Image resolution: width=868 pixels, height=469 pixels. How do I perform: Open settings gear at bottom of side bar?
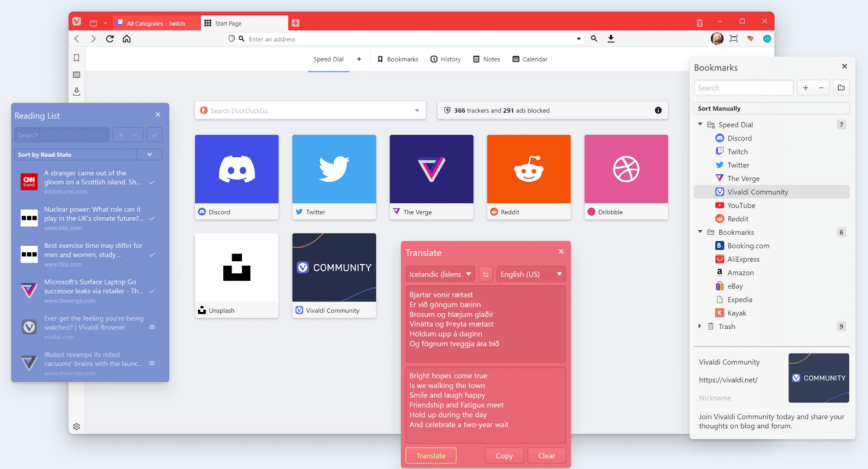pos(76,426)
